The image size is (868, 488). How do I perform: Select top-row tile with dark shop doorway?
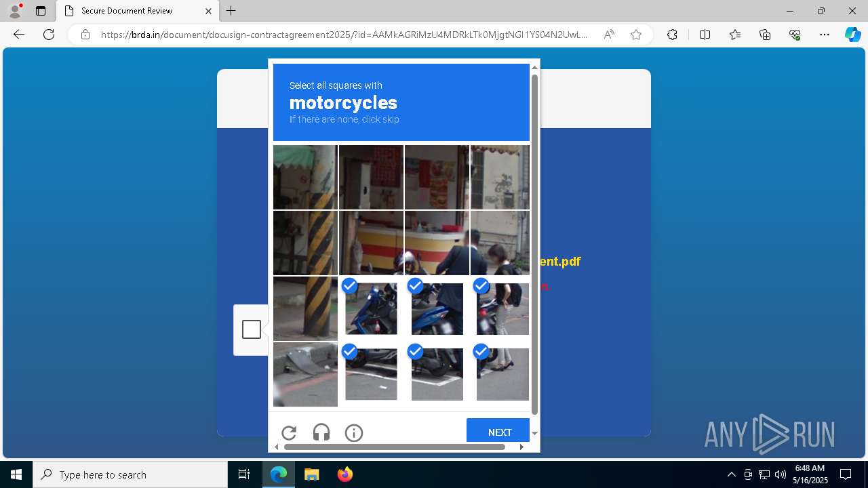[x=371, y=177]
